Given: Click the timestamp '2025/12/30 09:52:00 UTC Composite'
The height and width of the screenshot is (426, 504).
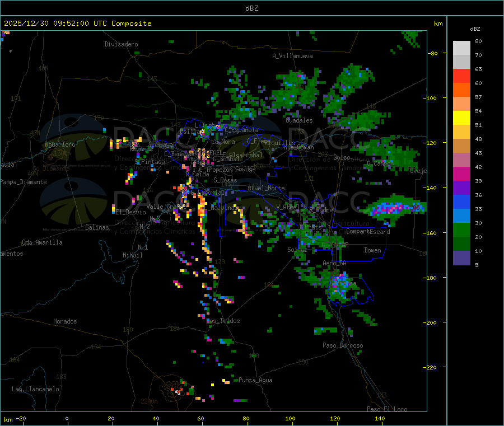Looking at the screenshot, I should 77,24.
